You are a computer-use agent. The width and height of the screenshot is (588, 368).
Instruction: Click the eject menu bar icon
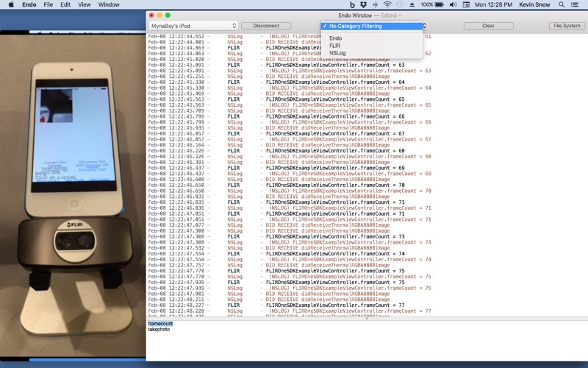[412, 4]
